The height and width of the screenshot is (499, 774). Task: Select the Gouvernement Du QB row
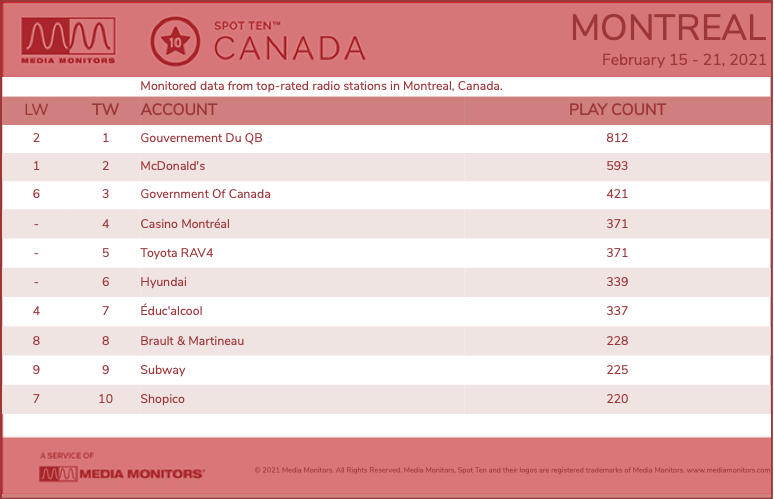coord(387,138)
